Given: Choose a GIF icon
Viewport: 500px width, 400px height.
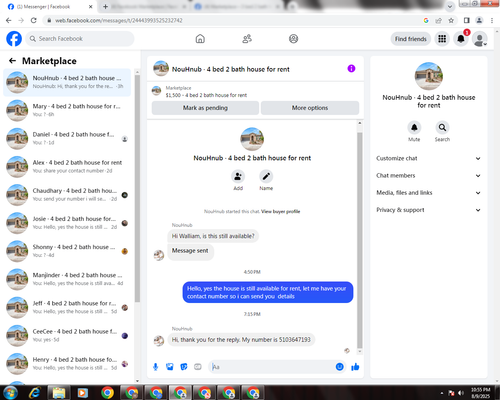Looking at the screenshot, I should point(198,367).
